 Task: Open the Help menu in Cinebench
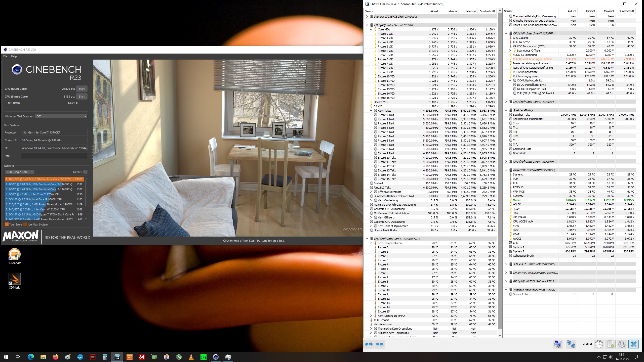click(14, 56)
